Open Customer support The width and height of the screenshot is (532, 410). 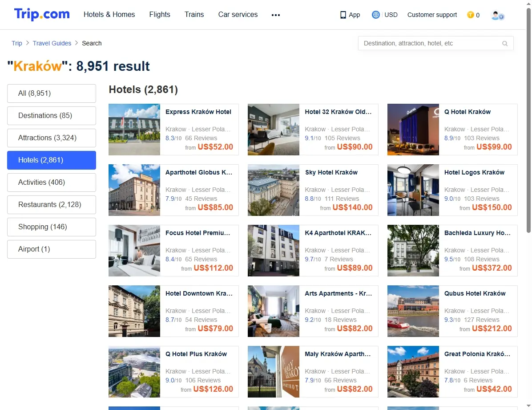(x=432, y=15)
